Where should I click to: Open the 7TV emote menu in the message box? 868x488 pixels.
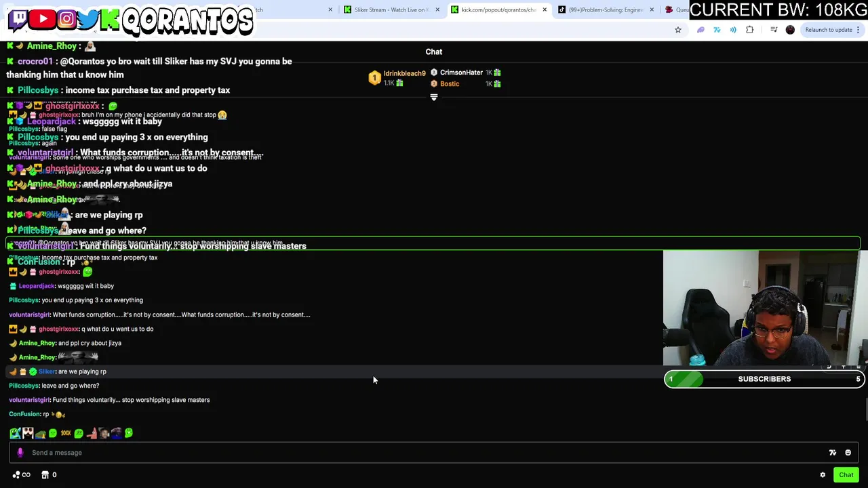(833, 453)
